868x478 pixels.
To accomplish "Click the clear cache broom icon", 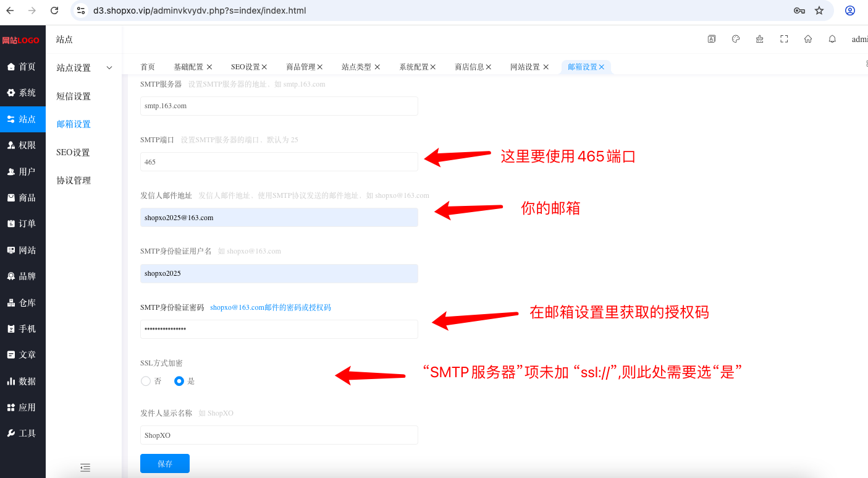I will 760,39.
